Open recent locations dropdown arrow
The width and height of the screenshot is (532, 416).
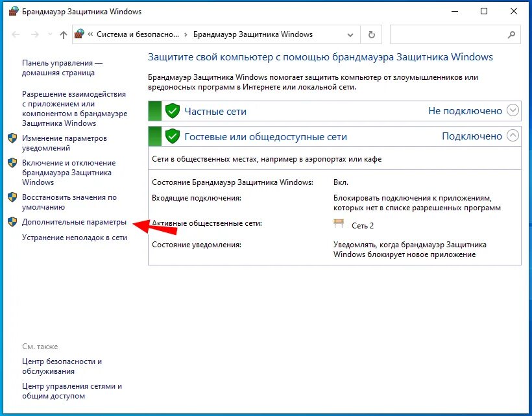point(50,34)
